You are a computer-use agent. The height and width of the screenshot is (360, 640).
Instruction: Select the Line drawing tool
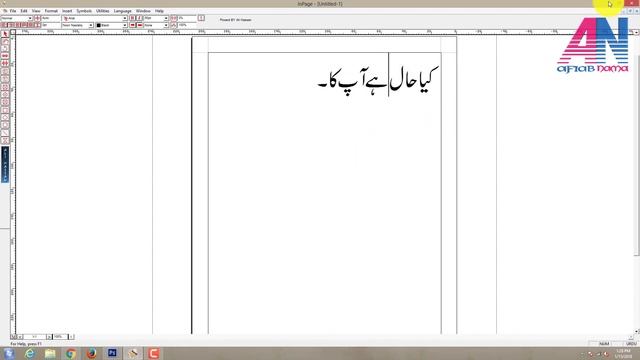[5, 133]
